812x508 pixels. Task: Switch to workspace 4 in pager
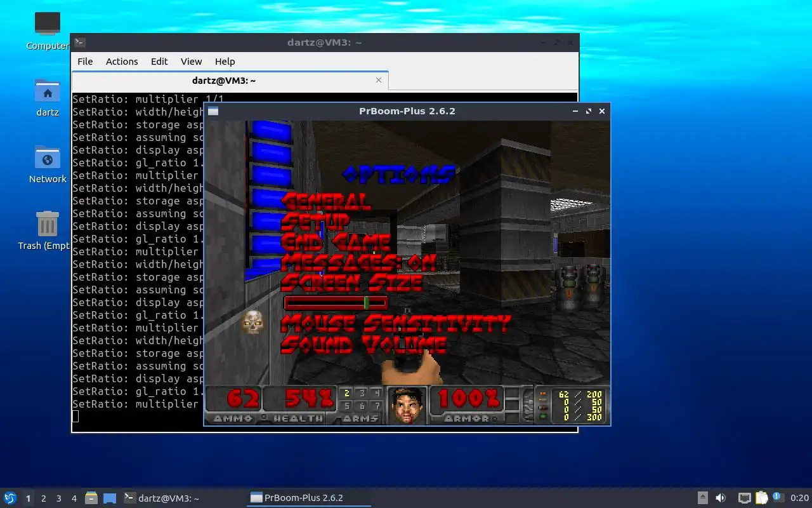tap(74, 498)
